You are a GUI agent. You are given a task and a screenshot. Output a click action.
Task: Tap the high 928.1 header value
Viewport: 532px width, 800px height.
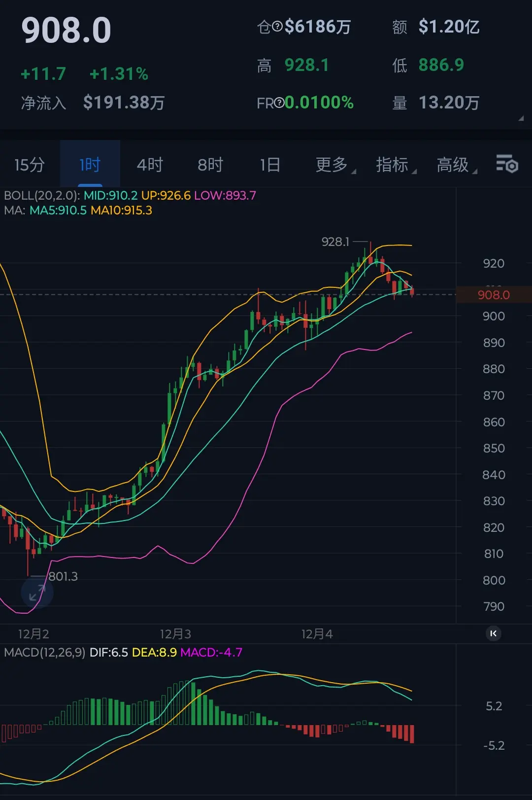click(307, 65)
